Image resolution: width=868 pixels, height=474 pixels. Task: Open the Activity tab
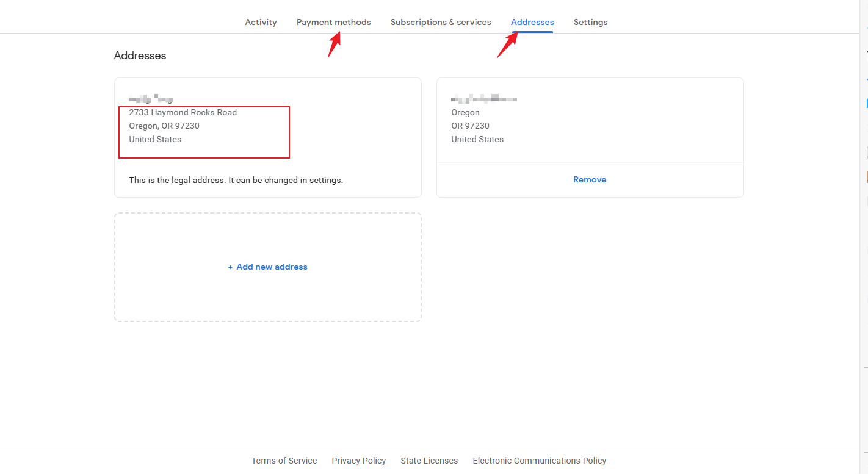click(261, 22)
